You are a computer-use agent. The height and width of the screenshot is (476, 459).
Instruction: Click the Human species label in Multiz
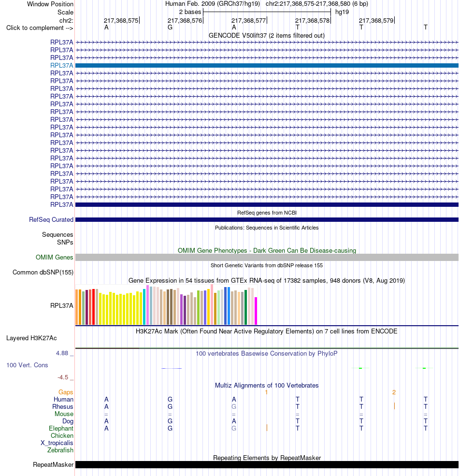63,399
